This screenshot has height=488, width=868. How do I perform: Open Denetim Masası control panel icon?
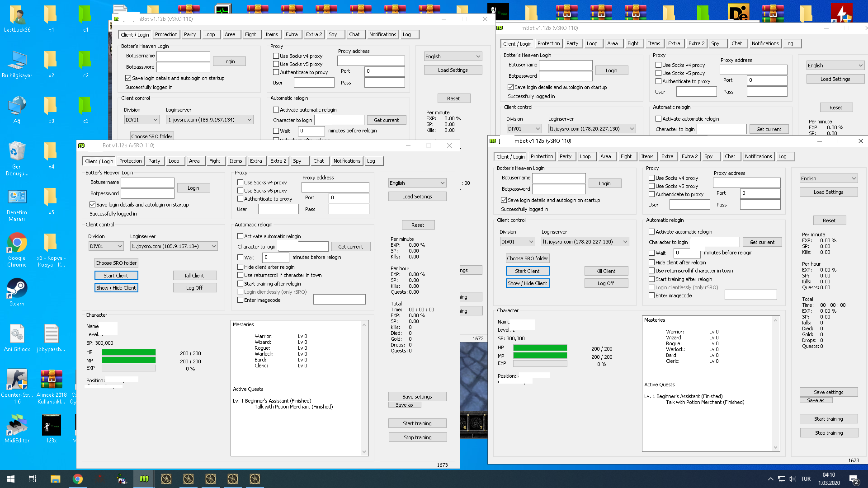(x=17, y=205)
